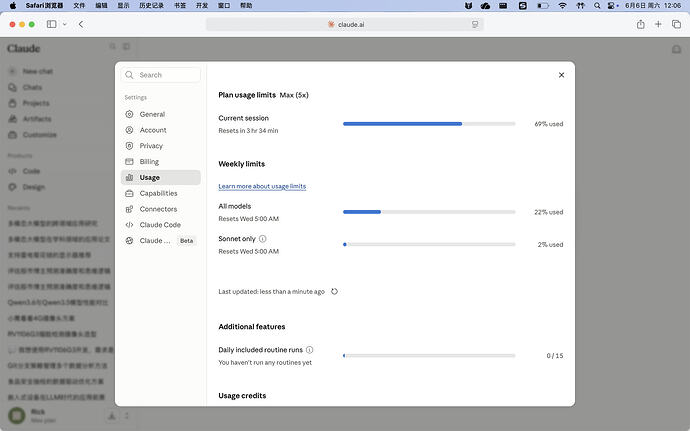Open the 书签 menu
This screenshot has width=690, height=431.
click(x=180, y=5)
